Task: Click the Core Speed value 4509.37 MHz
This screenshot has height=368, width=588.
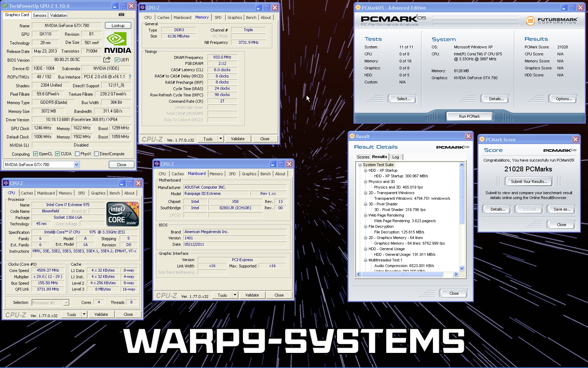Action: click(x=48, y=270)
